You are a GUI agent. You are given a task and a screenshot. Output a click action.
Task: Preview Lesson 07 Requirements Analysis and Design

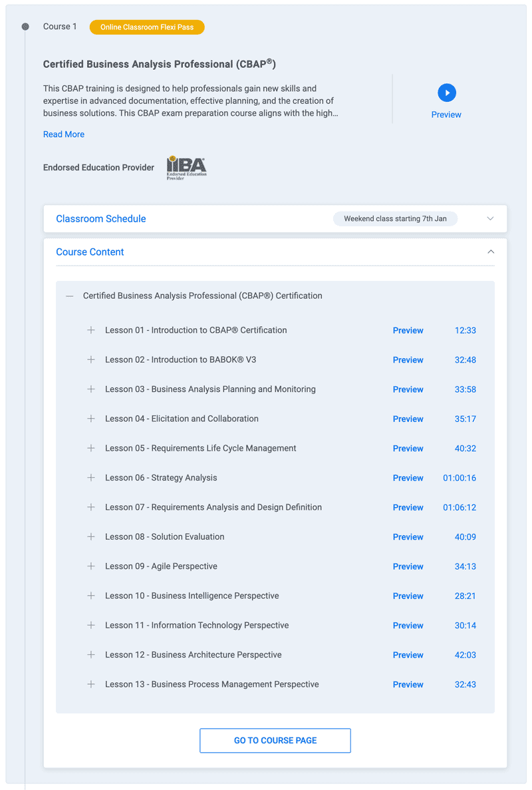click(408, 507)
